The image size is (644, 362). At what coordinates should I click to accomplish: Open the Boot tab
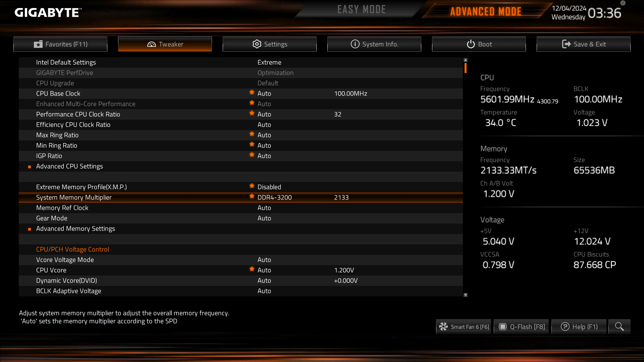479,44
